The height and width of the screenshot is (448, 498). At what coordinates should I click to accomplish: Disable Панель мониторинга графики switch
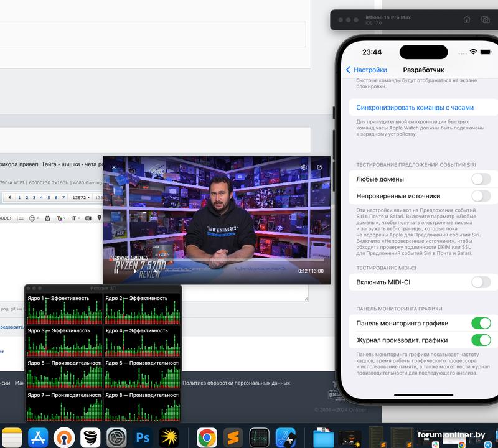click(481, 323)
